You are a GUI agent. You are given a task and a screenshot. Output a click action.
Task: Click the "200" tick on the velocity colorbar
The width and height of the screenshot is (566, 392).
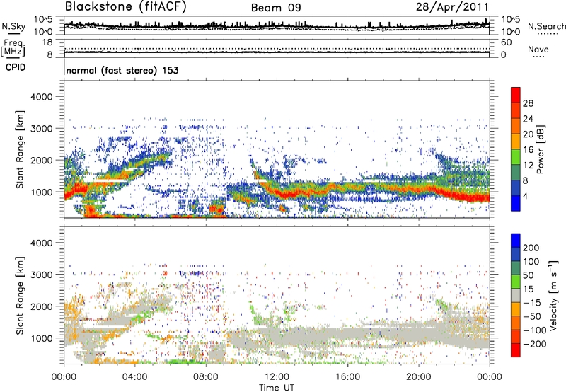click(x=531, y=248)
